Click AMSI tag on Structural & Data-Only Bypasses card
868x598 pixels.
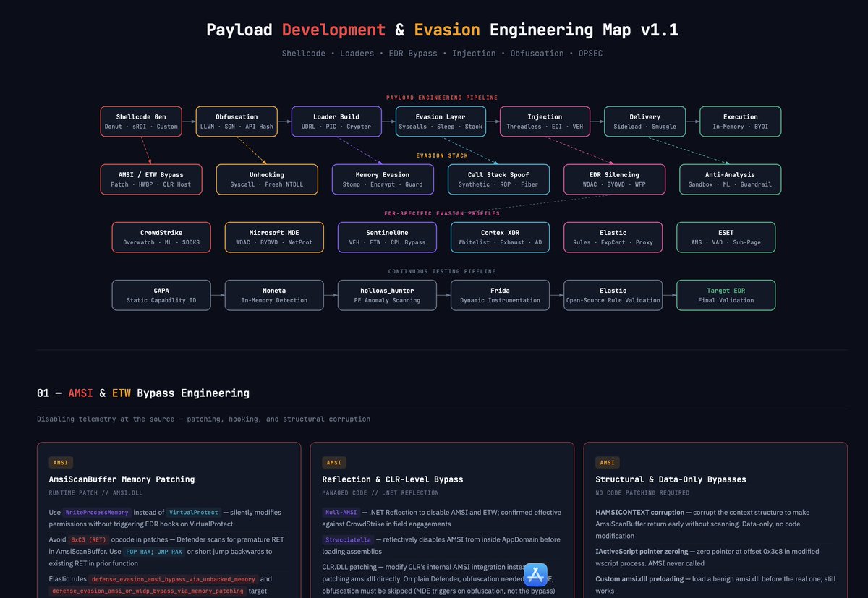pyautogui.click(x=608, y=463)
